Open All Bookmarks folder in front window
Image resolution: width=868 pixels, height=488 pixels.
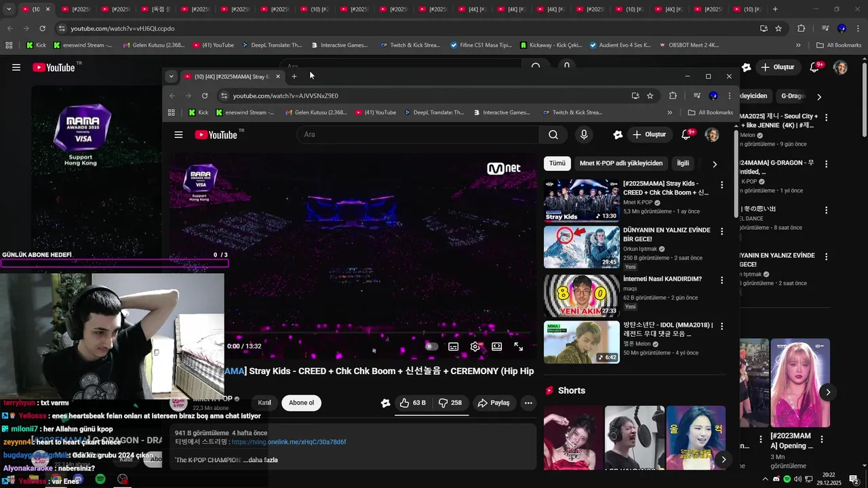(x=710, y=113)
